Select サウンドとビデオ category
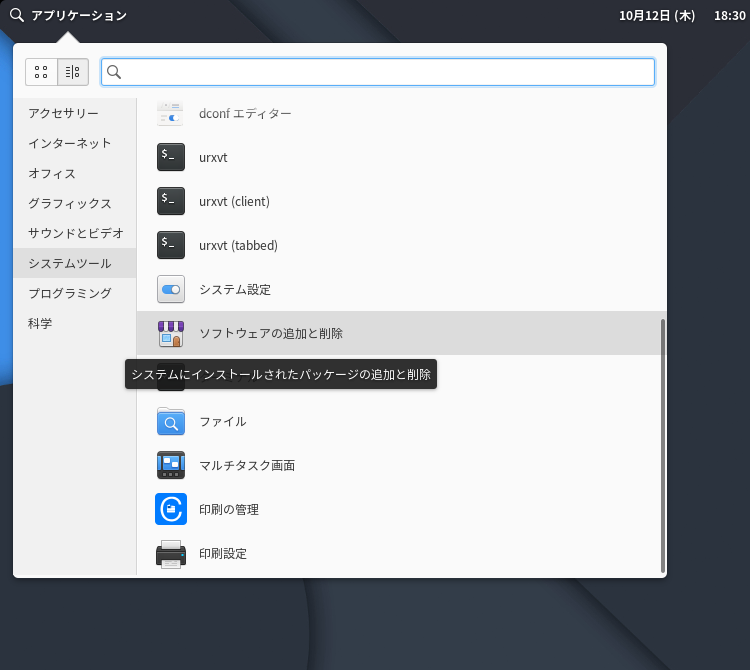The height and width of the screenshot is (670, 750). point(75,233)
